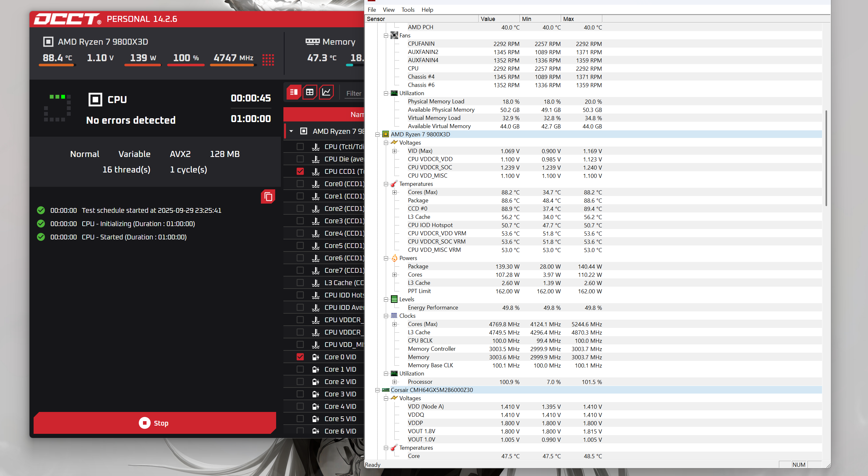Click the Corsair Voltages icon in HWMonitor
This screenshot has width=868, height=476.
click(394, 398)
